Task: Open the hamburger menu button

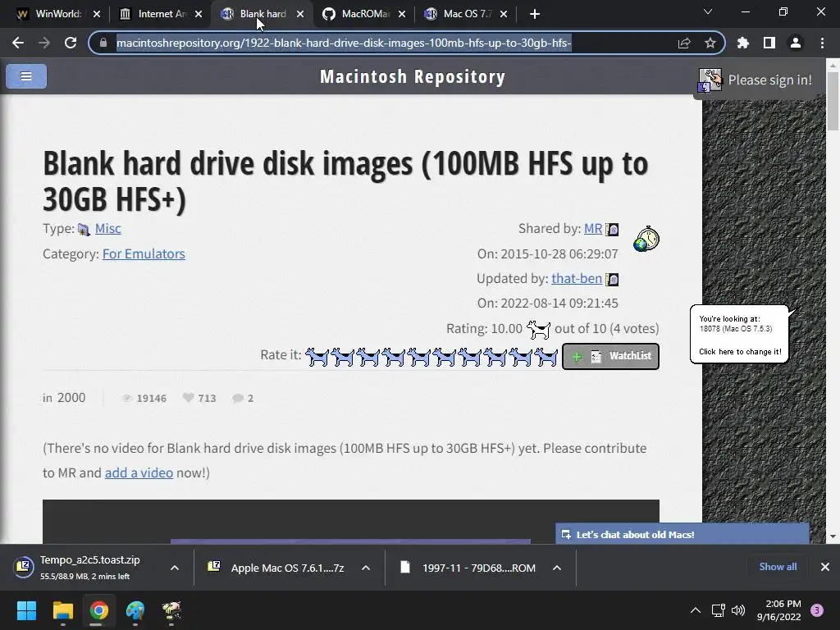Action: [26, 76]
